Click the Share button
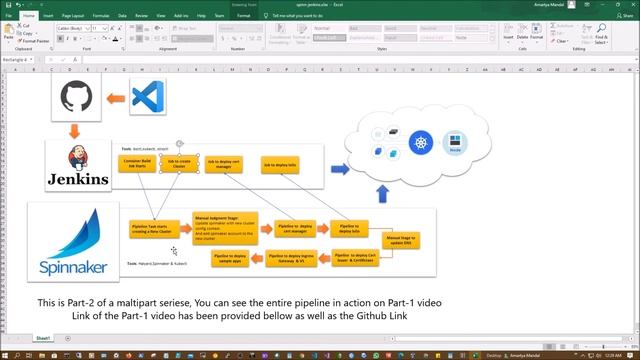The height and width of the screenshot is (360, 640). click(625, 16)
